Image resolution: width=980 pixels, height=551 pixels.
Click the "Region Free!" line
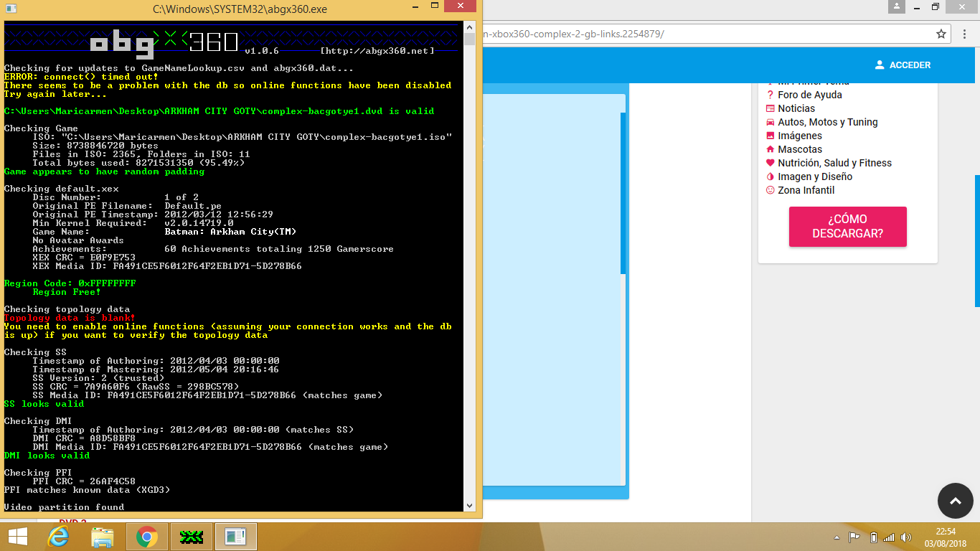(x=67, y=292)
